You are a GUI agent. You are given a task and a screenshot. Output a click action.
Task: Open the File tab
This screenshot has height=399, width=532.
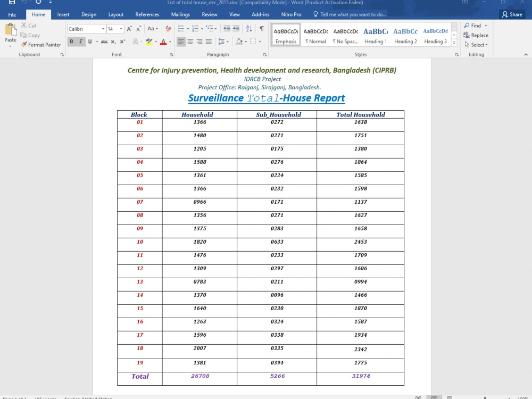coord(12,14)
